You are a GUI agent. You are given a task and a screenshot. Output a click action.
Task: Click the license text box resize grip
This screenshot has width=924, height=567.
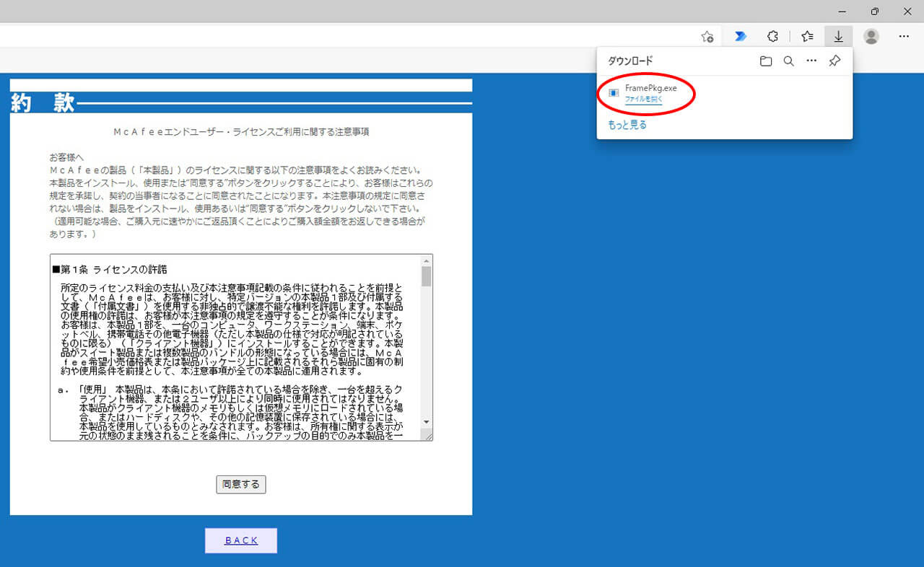point(427,435)
